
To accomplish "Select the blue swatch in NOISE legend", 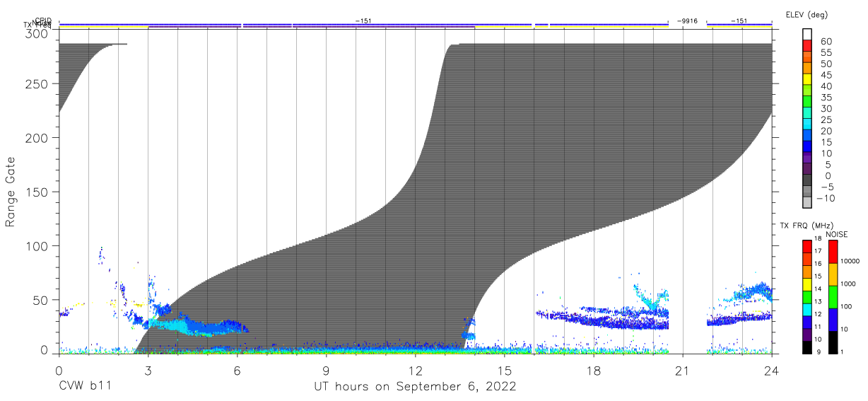I will click(833, 320).
